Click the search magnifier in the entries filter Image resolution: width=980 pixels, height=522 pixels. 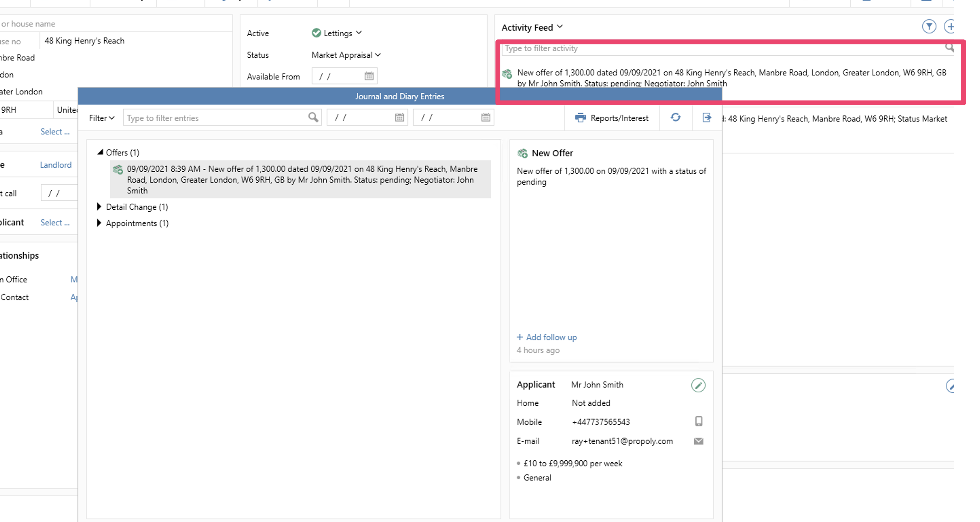[x=313, y=117]
